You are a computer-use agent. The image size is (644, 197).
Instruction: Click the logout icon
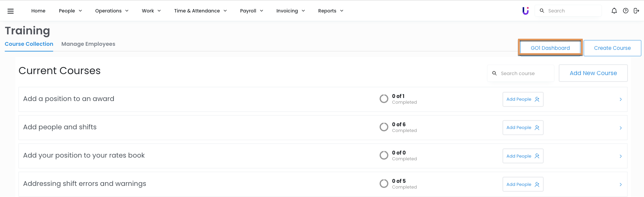(x=636, y=11)
